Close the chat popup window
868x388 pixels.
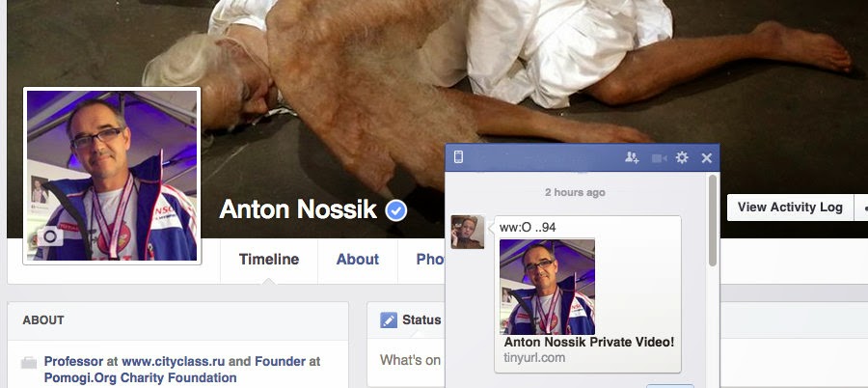[x=706, y=158]
